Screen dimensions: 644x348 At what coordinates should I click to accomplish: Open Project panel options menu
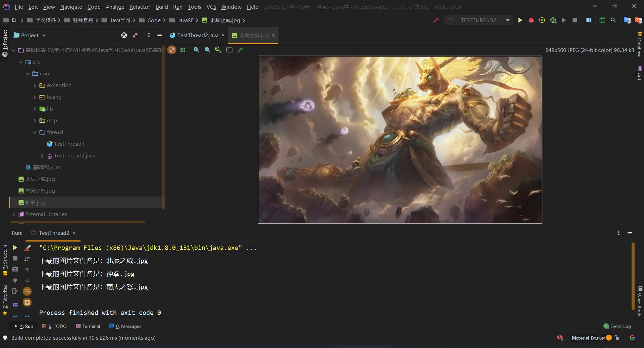click(149, 35)
